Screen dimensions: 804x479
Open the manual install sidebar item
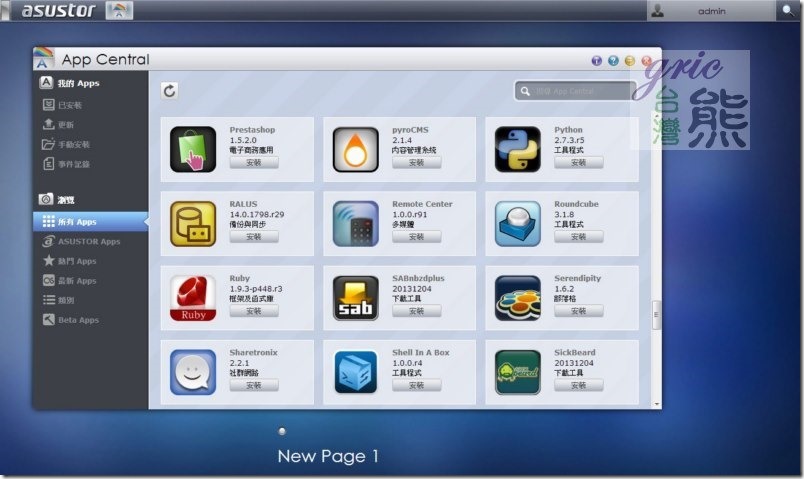(90, 145)
